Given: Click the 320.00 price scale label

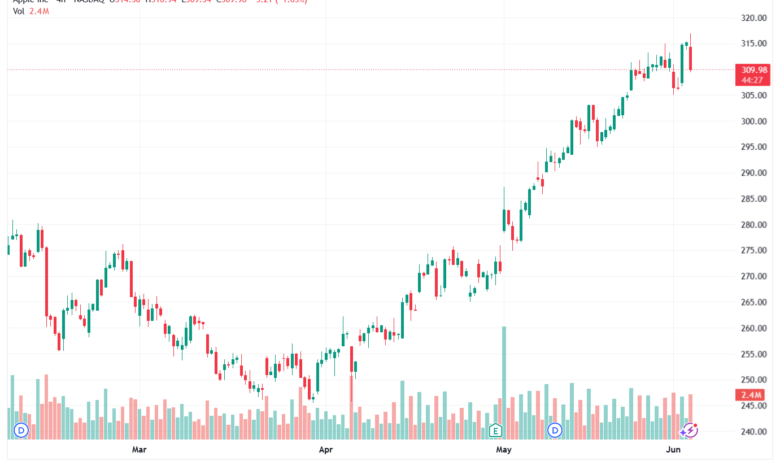Looking at the screenshot, I should 754,18.
